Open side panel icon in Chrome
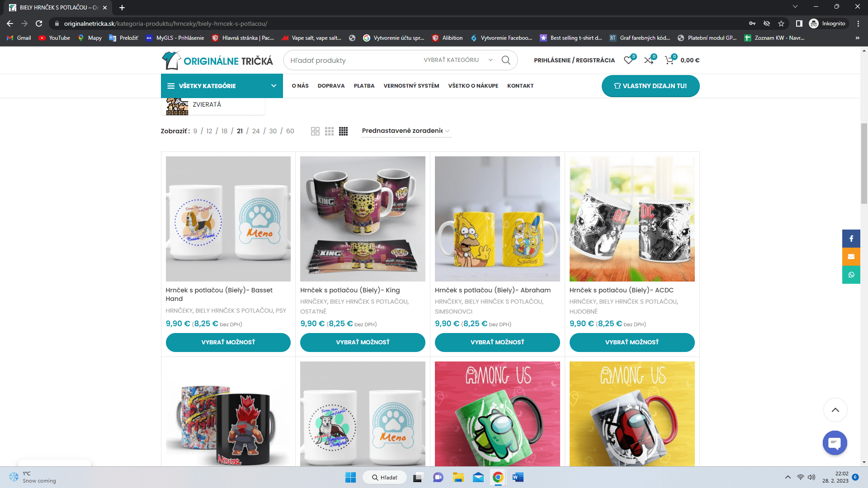Viewport: 868px width, 488px height. 799,23
